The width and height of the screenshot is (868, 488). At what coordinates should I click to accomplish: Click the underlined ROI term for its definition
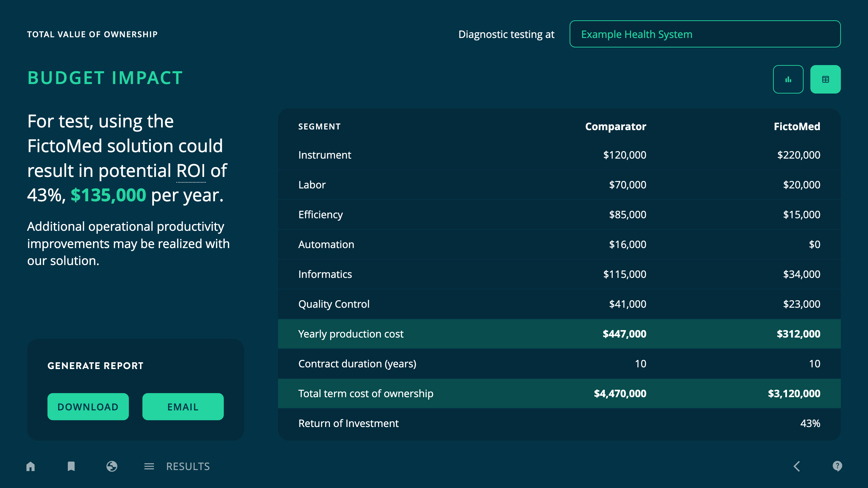(191, 170)
